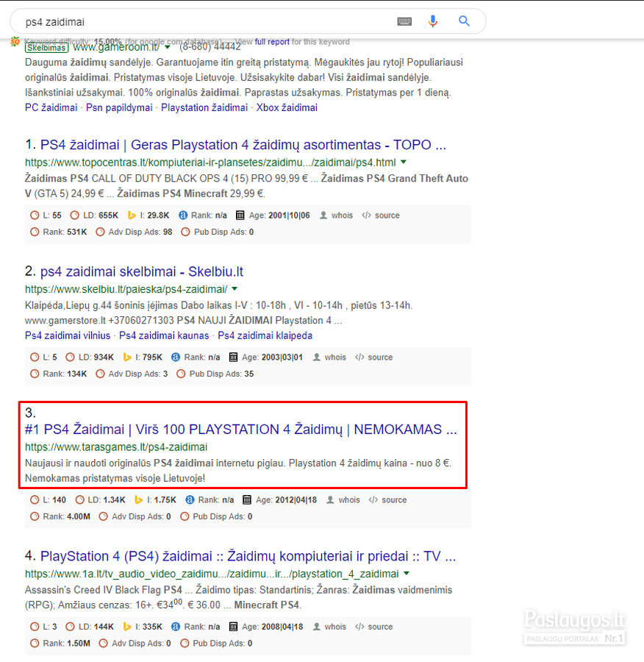Click the calendar Age icon beside 2003|03|01
Viewport: 644px width, 662px height.
[233, 357]
